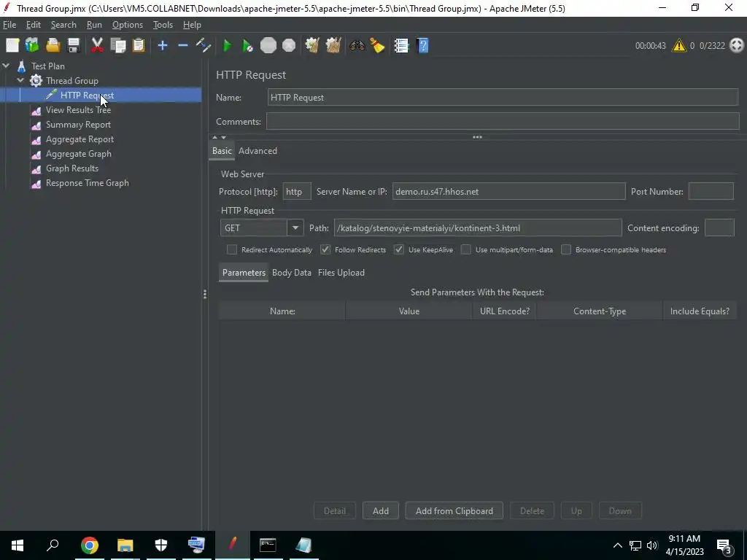Click the yellow warning log icon
Screen dimensions: 747x560
click(x=679, y=45)
